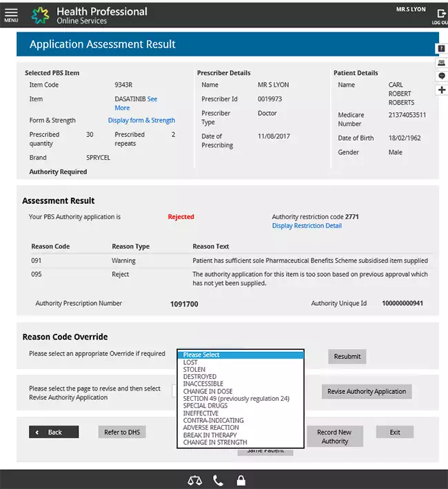Click the plus icon in side panel
The height and width of the screenshot is (489, 448).
point(442,90)
